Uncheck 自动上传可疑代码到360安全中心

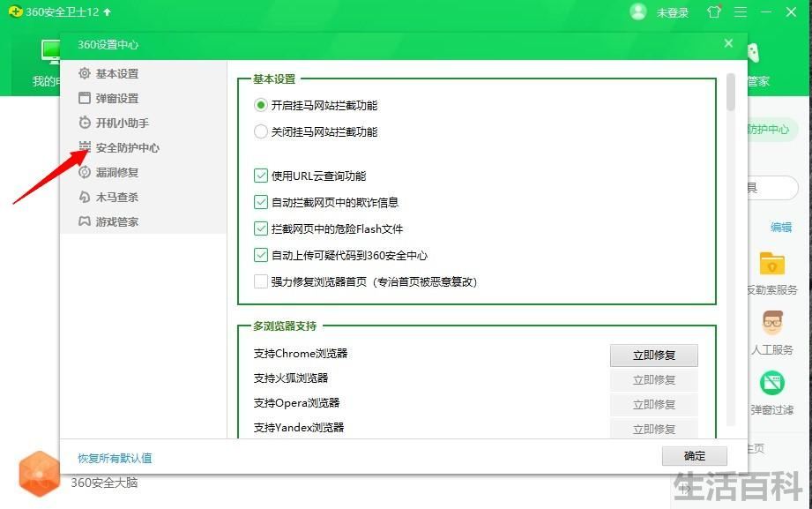tap(260, 256)
